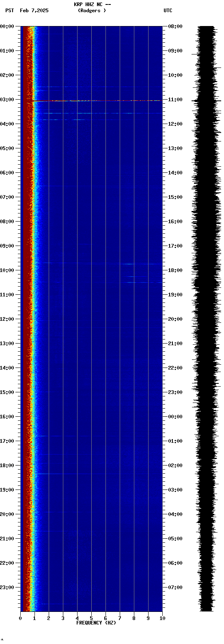224x644 pixels.
Task: Click the 'UTC' timezone label
Action: point(168,11)
